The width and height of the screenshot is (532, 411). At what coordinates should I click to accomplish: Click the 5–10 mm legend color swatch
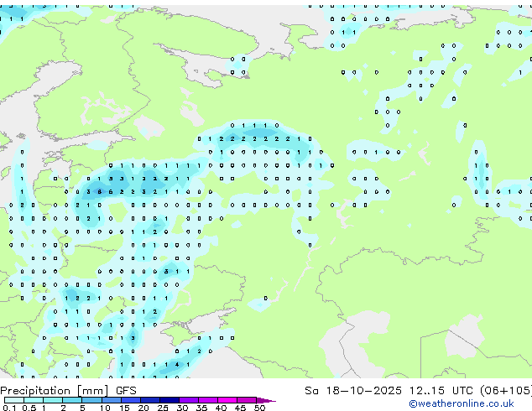[92, 400]
